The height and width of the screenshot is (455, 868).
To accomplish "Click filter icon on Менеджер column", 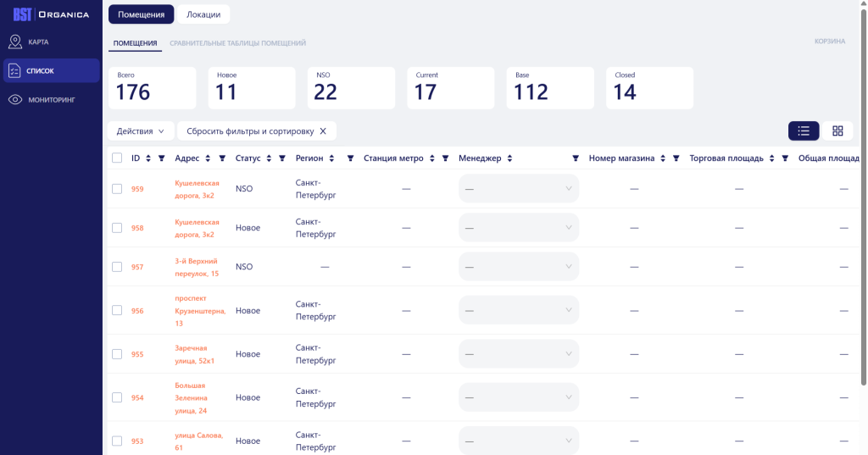I will click(x=576, y=158).
